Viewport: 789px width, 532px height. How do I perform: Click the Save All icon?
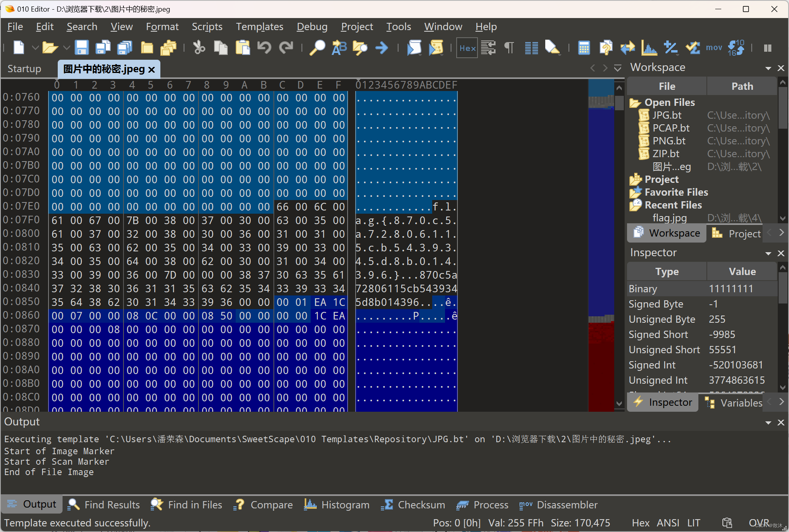coord(125,48)
